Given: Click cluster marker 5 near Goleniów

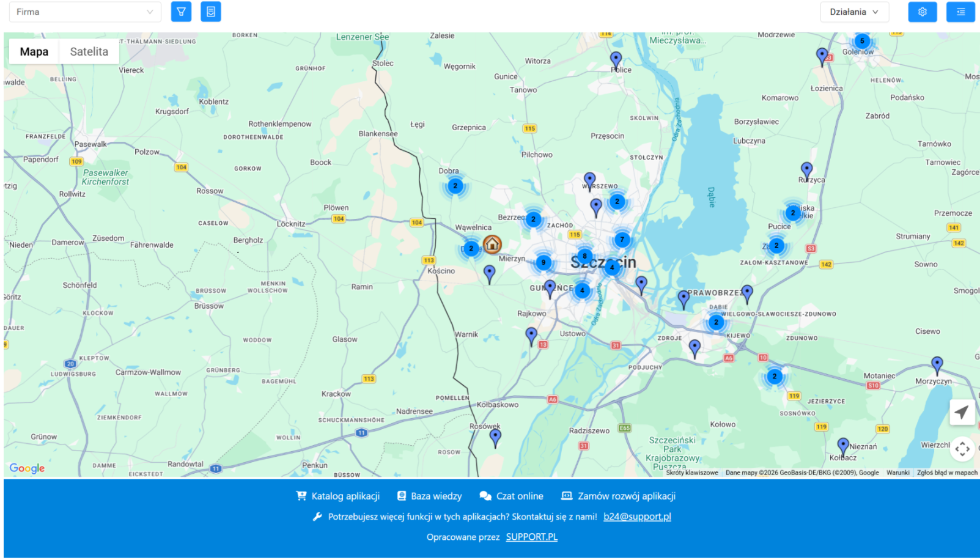Looking at the screenshot, I should 862,42.
